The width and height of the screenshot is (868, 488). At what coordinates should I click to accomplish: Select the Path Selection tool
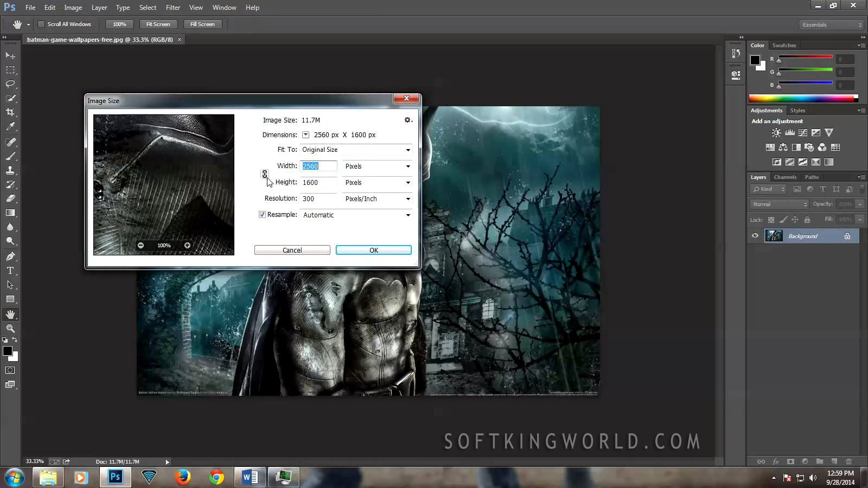tap(10, 285)
